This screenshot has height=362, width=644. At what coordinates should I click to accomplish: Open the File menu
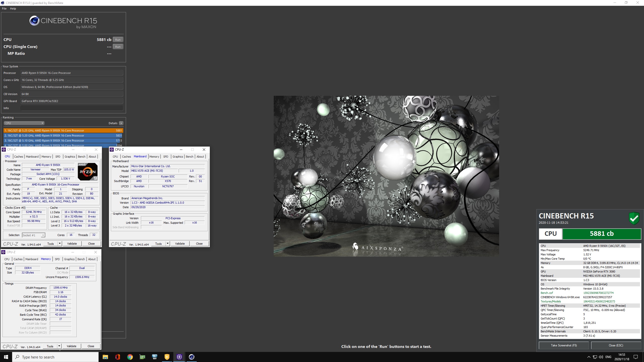pyautogui.click(x=4, y=9)
